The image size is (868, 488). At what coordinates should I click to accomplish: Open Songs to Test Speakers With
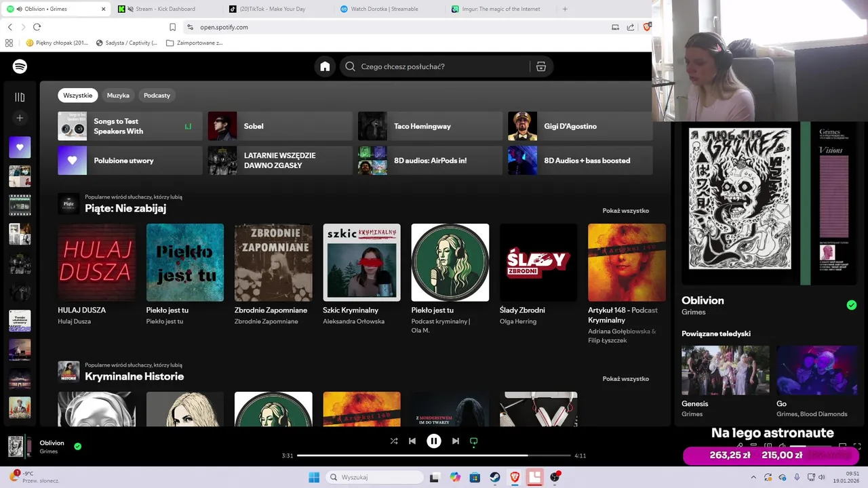click(x=130, y=126)
